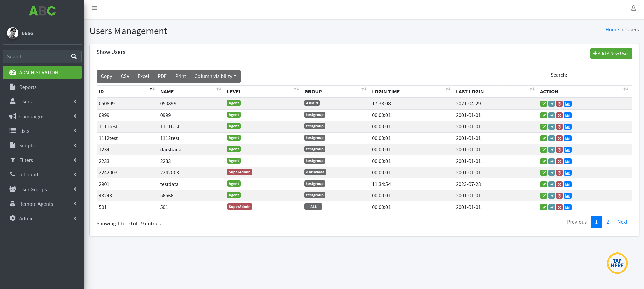Sort the table by LAST LOGIN column

click(495, 92)
